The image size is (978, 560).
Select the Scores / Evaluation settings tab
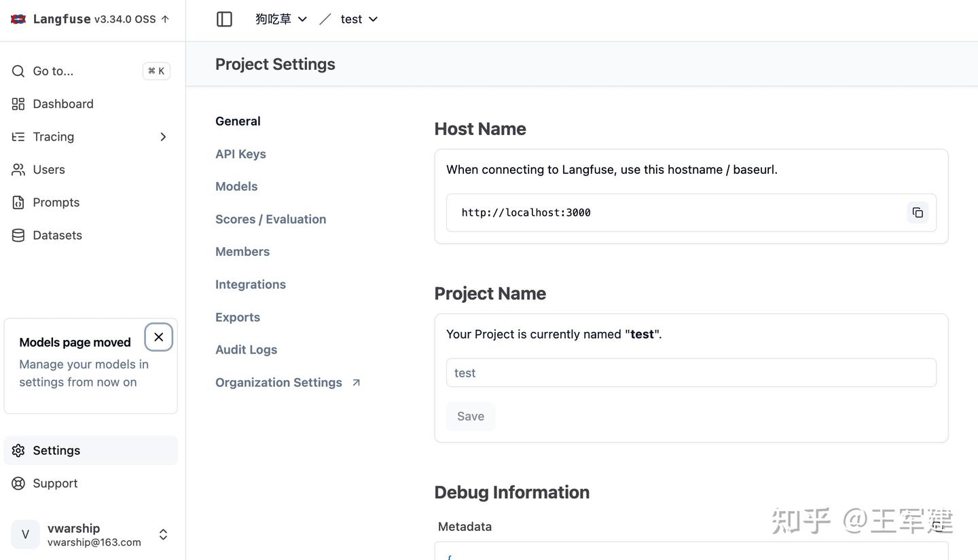tap(270, 219)
